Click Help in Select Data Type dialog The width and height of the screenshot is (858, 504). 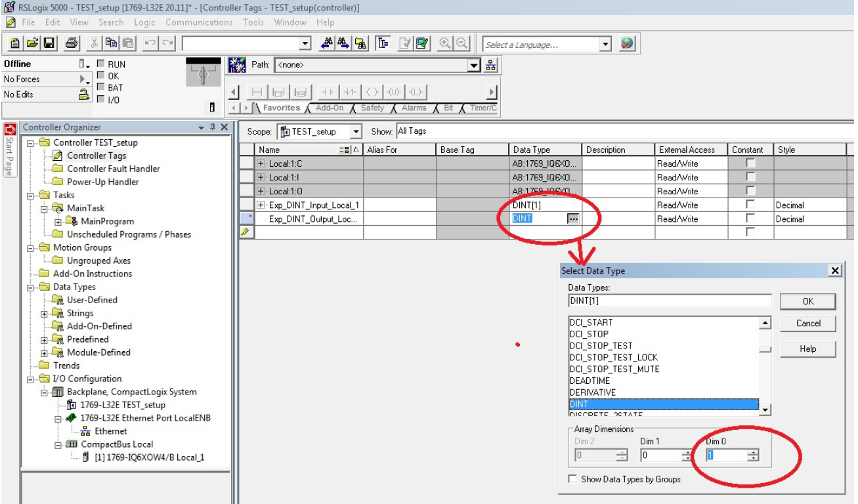[x=807, y=349]
